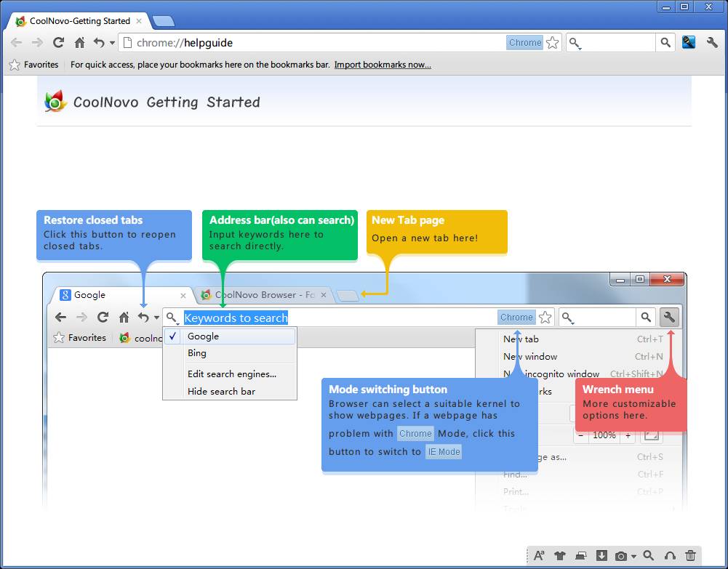Open the search engine picker in the top search box
Screen dimensions: 728x569
(x=575, y=43)
